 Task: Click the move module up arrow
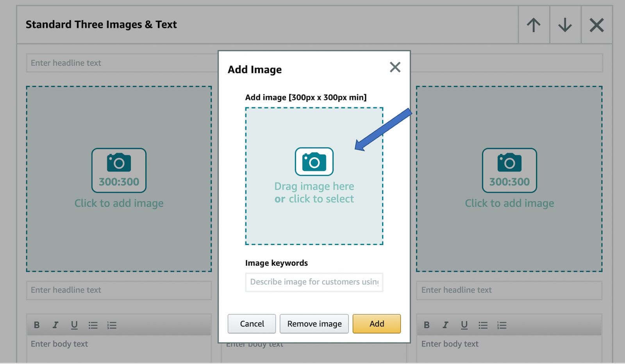[534, 25]
